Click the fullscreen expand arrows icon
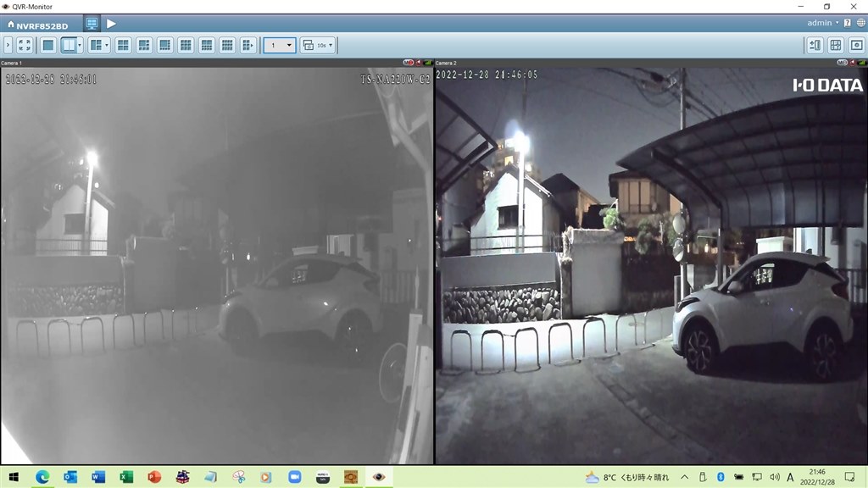Screen dimensions: 868x488 point(25,45)
